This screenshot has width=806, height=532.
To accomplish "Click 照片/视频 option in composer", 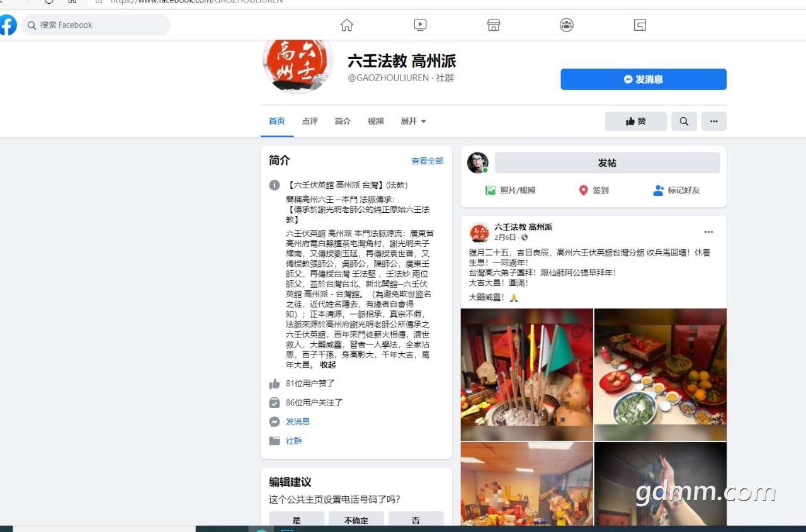I will coord(511,190).
